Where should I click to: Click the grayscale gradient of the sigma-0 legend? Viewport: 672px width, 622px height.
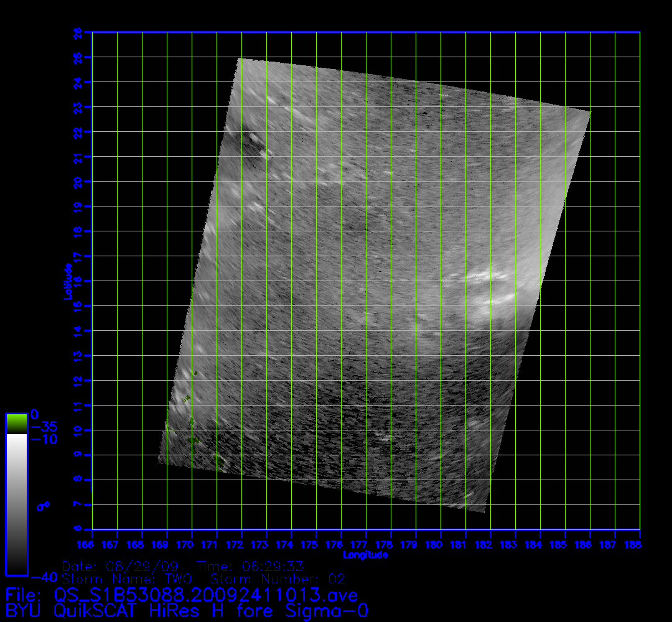point(16,504)
